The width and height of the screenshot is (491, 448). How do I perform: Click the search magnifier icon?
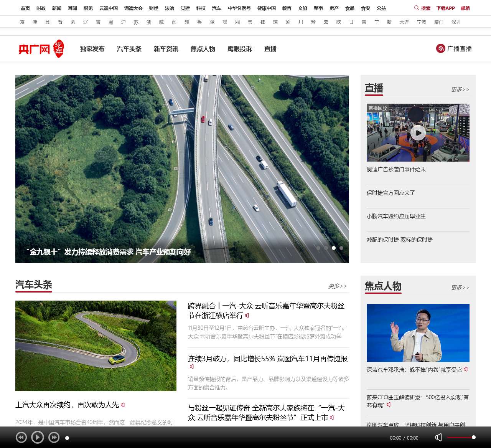(417, 8)
